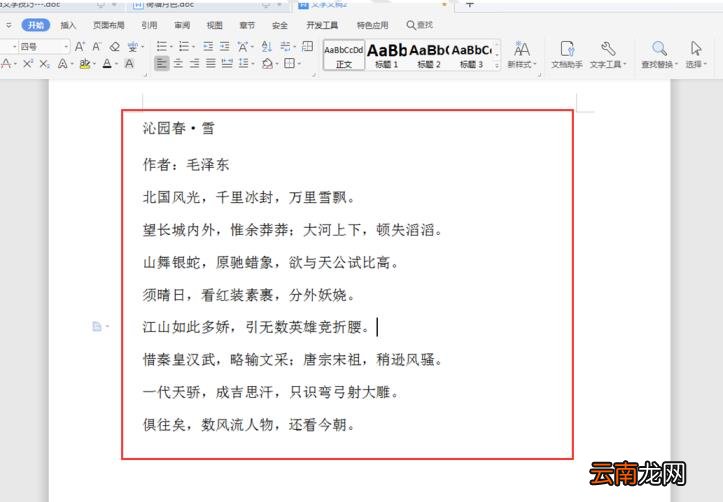Open the 安全 ribbon tab

[x=280, y=25]
